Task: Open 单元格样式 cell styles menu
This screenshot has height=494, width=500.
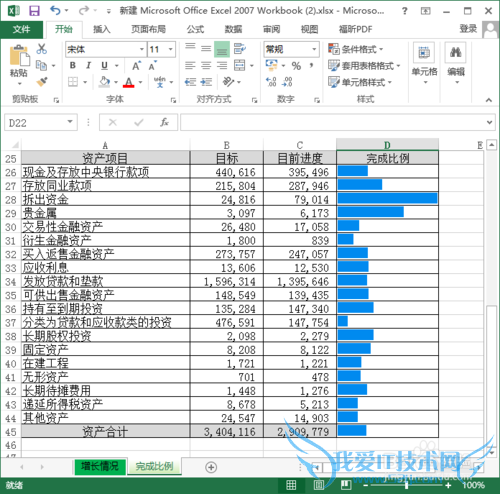Action: click(x=360, y=82)
